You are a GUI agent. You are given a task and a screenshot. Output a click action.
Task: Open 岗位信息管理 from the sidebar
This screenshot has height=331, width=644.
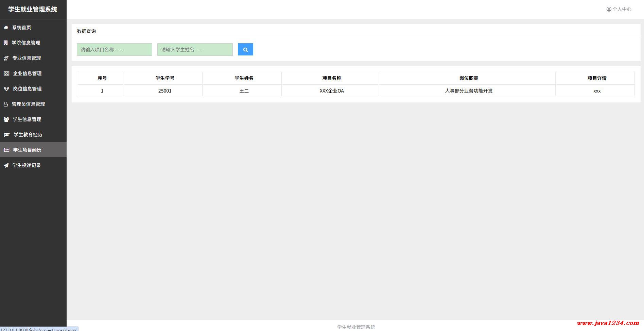(27, 89)
